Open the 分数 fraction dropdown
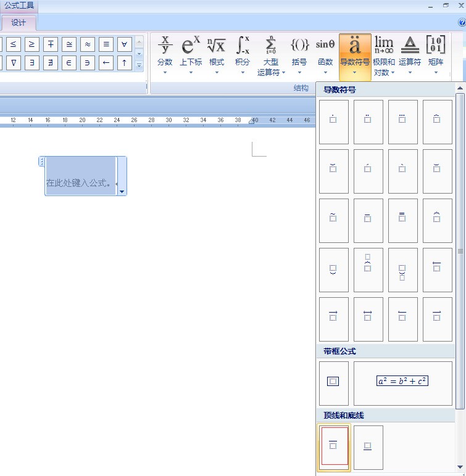This screenshot has width=466, height=476. (165, 55)
